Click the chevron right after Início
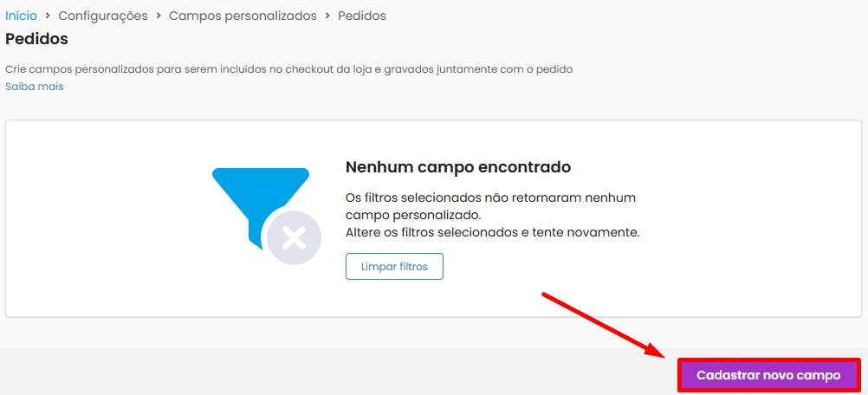This screenshot has height=395, width=868. tap(48, 16)
